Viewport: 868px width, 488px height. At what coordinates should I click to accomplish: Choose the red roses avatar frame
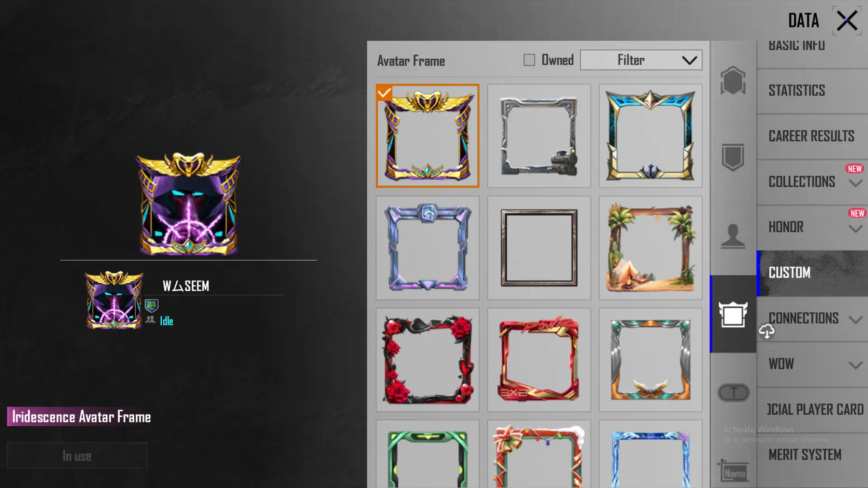(x=427, y=360)
